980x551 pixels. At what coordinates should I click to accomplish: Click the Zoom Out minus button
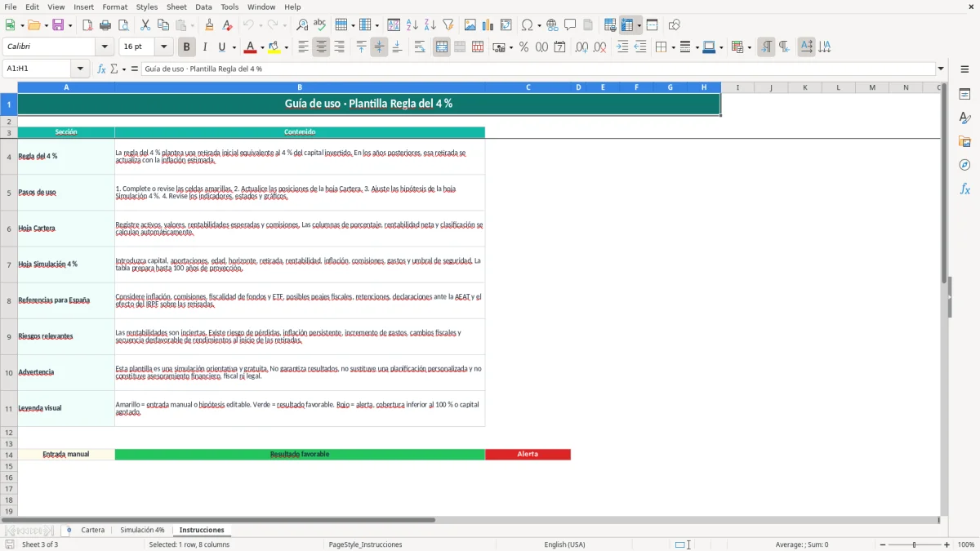883,544
